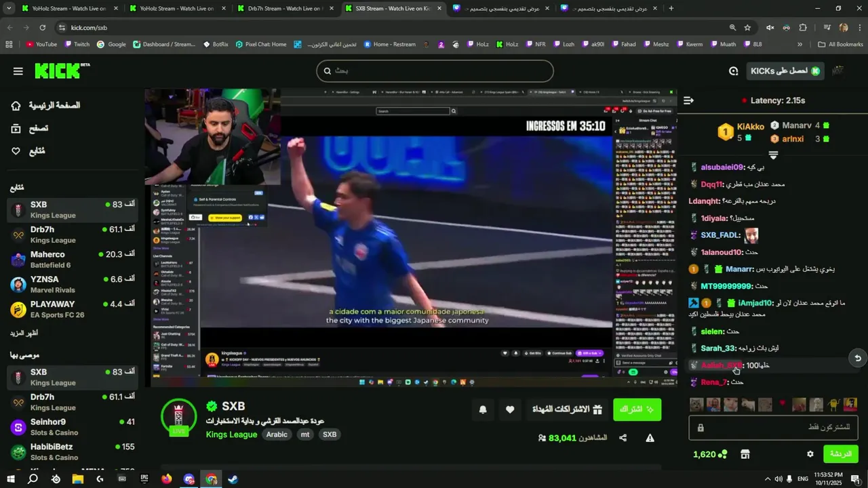Screen dimensions: 868x488
Task: Show more bookmarks overflow chevron
Action: click(x=800, y=45)
